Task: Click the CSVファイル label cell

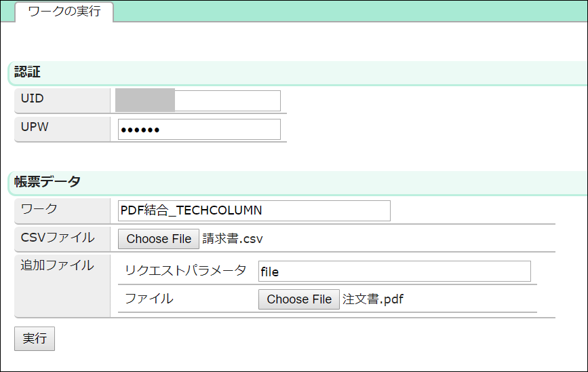Action: (x=62, y=238)
